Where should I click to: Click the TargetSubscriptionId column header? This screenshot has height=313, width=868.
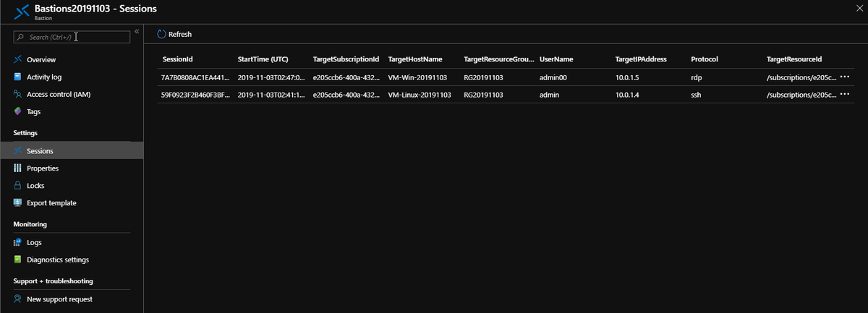pyautogui.click(x=346, y=59)
